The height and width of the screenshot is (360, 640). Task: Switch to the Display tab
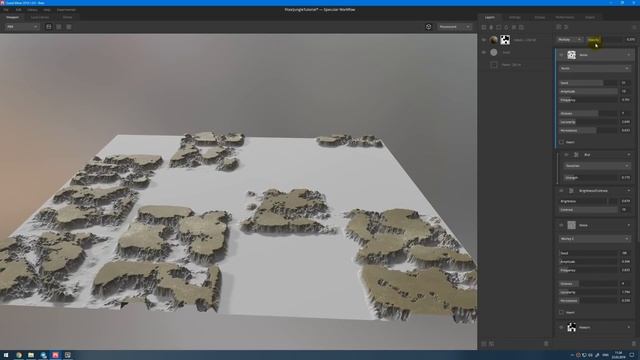pyautogui.click(x=540, y=17)
